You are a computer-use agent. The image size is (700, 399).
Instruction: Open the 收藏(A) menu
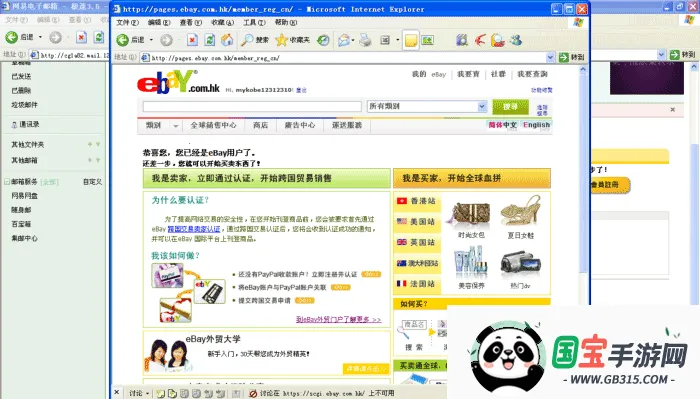(222, 22)
